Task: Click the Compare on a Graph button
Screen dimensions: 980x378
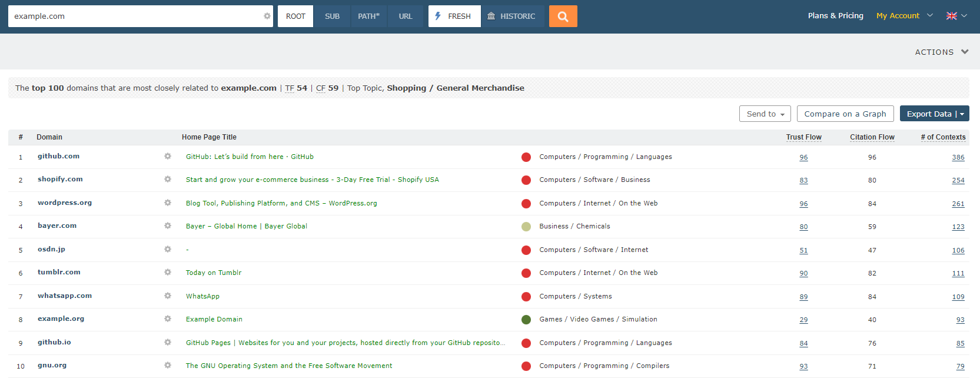Action: click(x=845, y=114)
